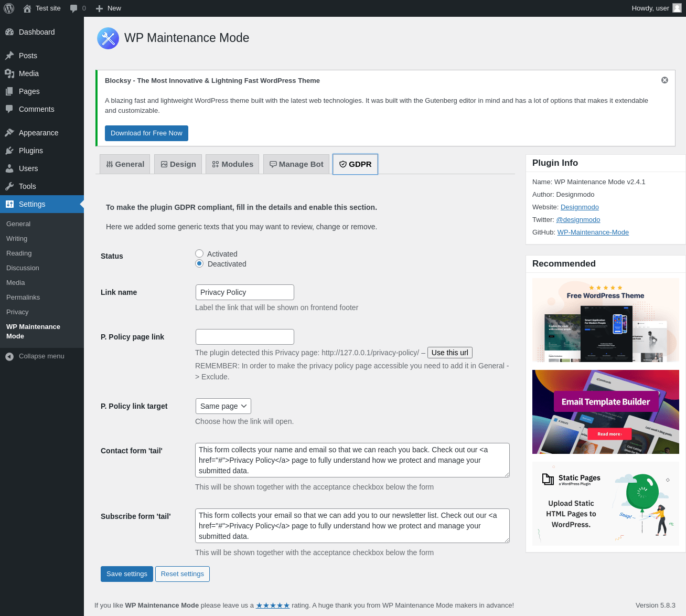Viewport: 686px width, 616px height.
Task: Open comments bubble icon in admin bar
Action: click(74, 8)
